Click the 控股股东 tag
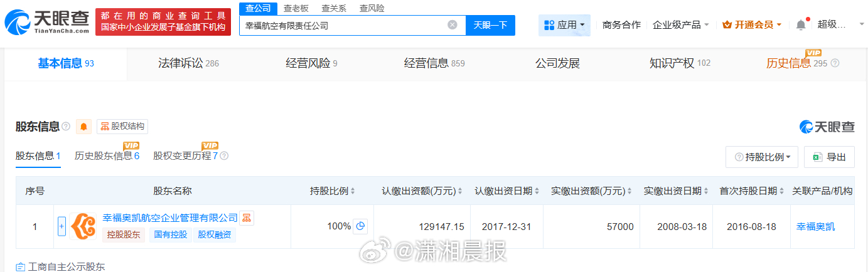Screen dimensions: 868x272 (x=123, y=235)
